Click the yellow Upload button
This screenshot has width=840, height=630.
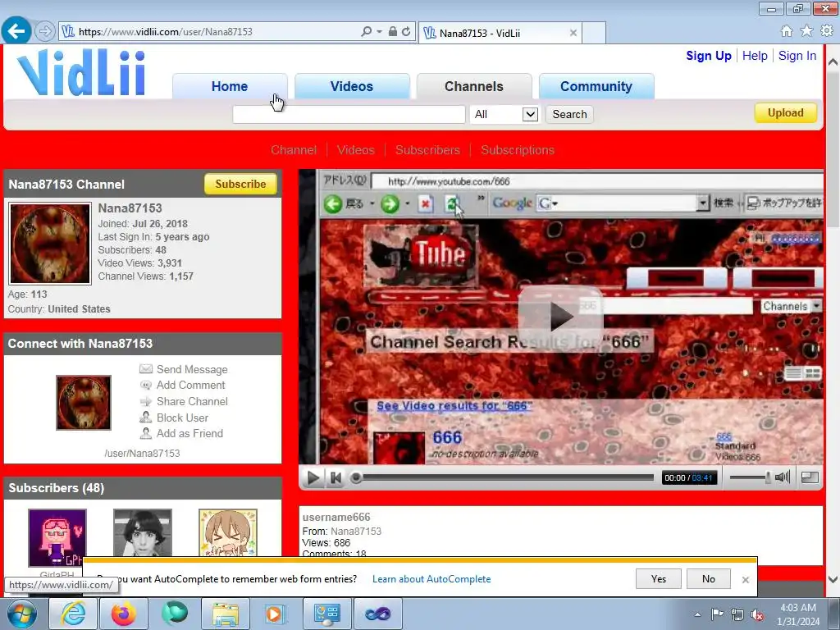click(785, 113)
